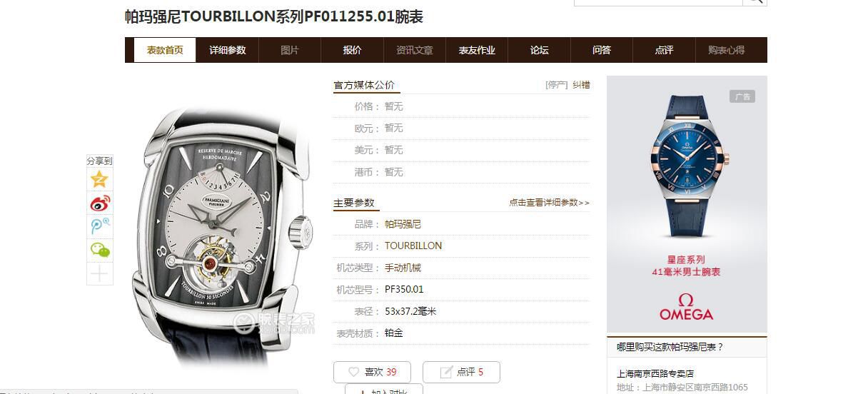Click the 纠错 correction link
This screenshot has height=394, width=868.
point(581,84)
